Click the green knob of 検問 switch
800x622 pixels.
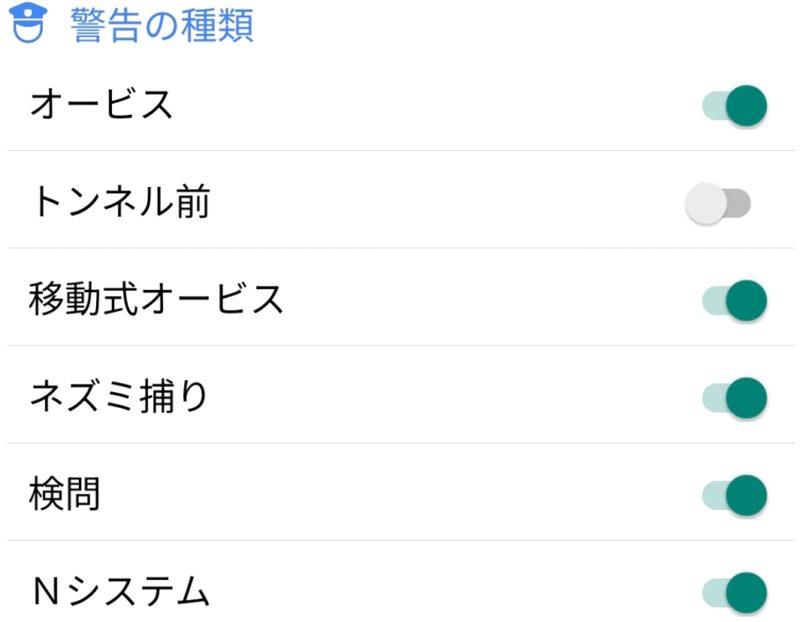click(x=746, y=494)
